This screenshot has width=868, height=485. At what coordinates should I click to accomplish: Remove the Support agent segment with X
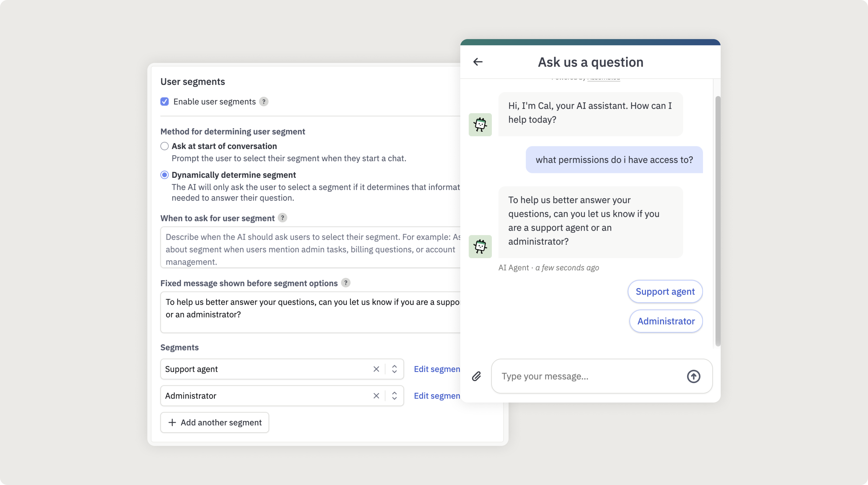tap(376, 369)
